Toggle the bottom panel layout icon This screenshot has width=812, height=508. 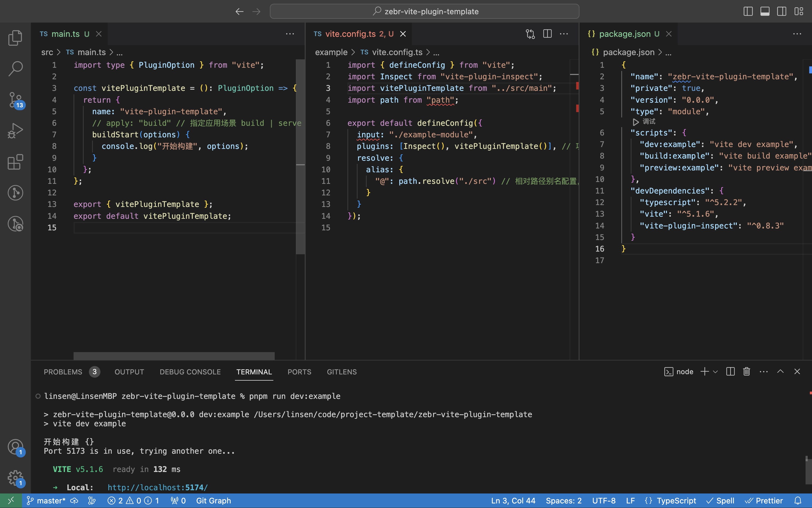pos(765,11)
